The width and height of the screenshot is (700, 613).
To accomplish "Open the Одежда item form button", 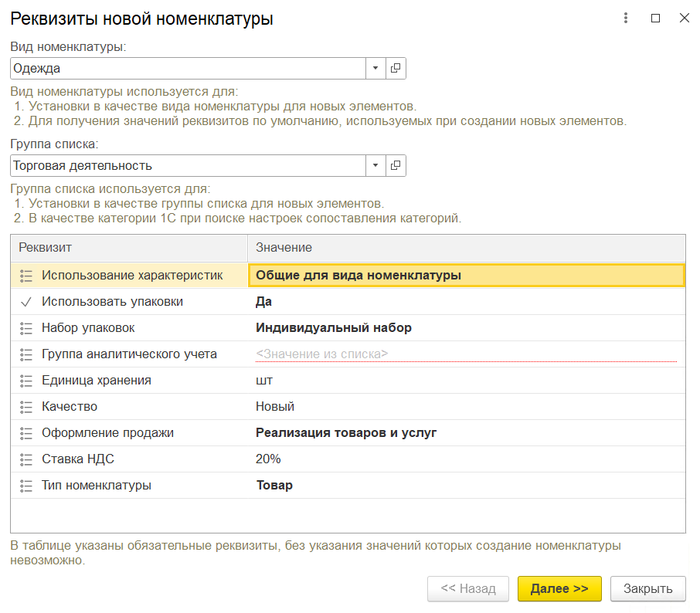I will click(x=396, y=68).
